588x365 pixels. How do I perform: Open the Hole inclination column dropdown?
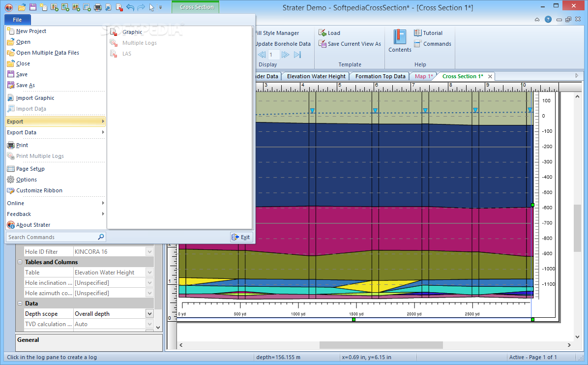[149, 283]
